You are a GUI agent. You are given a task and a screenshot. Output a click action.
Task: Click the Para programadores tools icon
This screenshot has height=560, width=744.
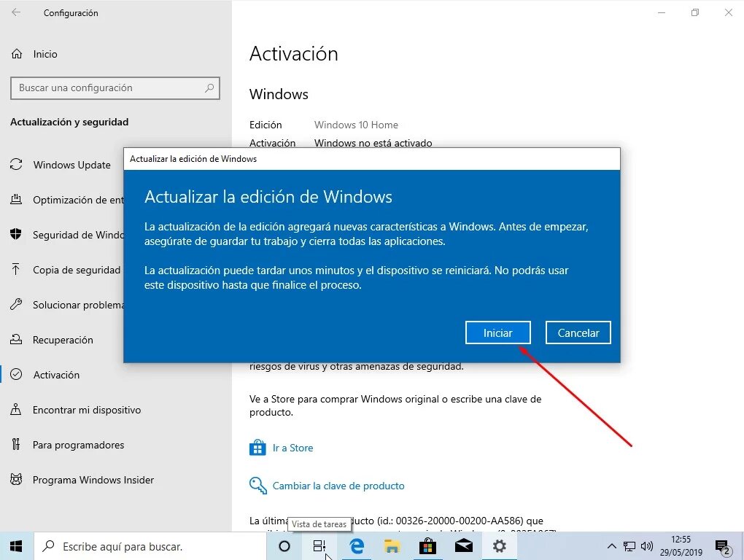16,444
